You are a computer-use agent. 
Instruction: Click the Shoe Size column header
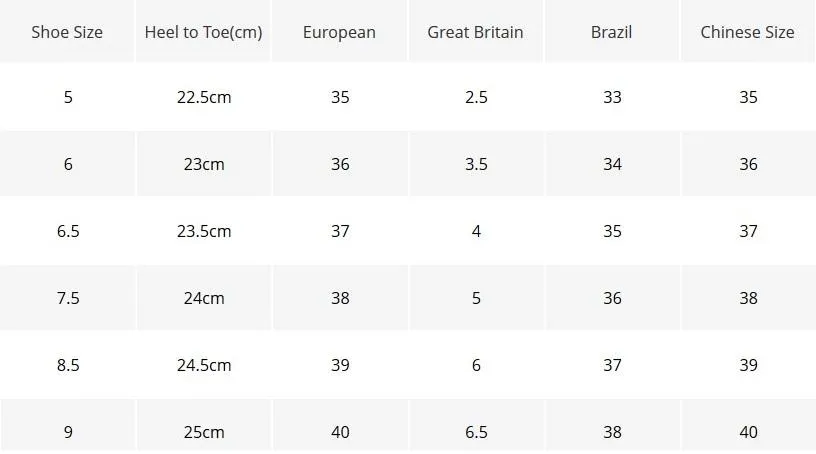tap(67, 31)
